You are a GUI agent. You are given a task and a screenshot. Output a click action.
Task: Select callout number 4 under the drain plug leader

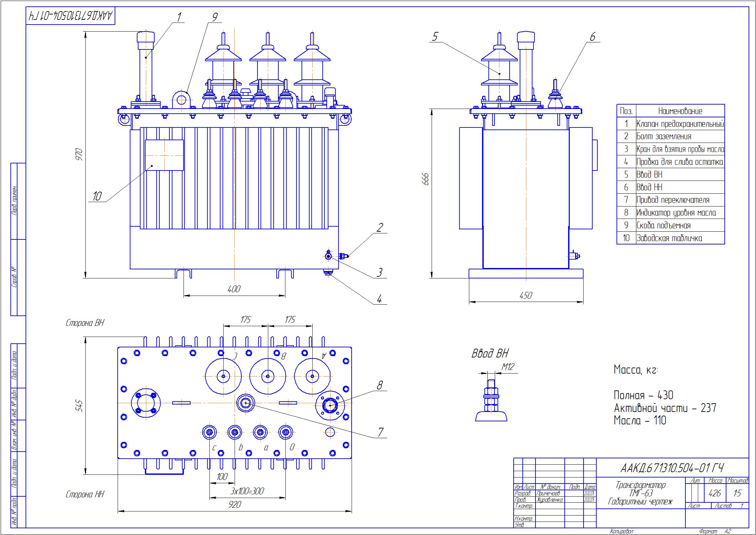click(379, 299)
